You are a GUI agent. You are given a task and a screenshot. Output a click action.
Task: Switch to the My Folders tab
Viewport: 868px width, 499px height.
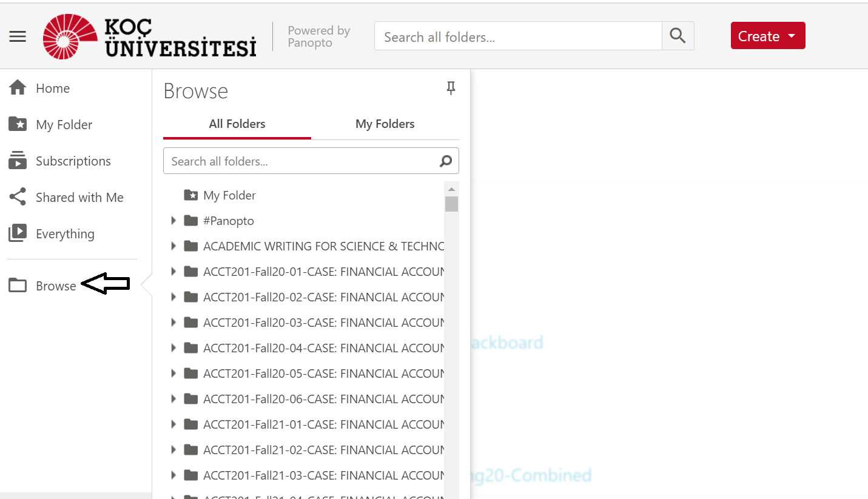[x=385, y=124]
